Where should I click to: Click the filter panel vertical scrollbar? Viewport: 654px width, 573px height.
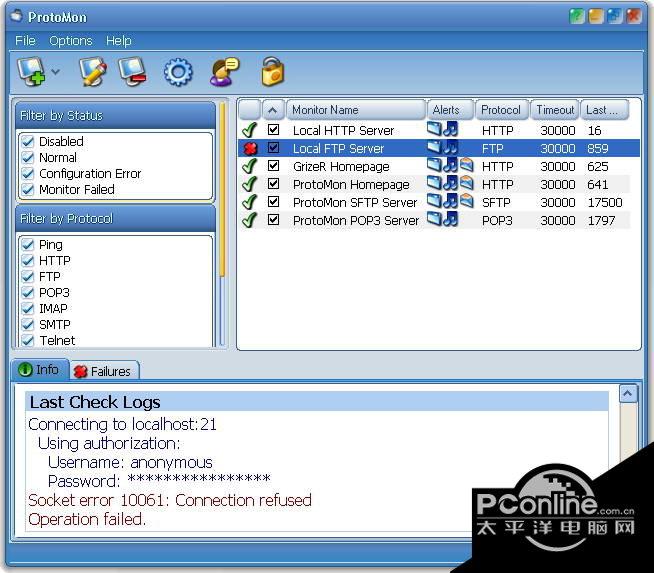point(222,225)
